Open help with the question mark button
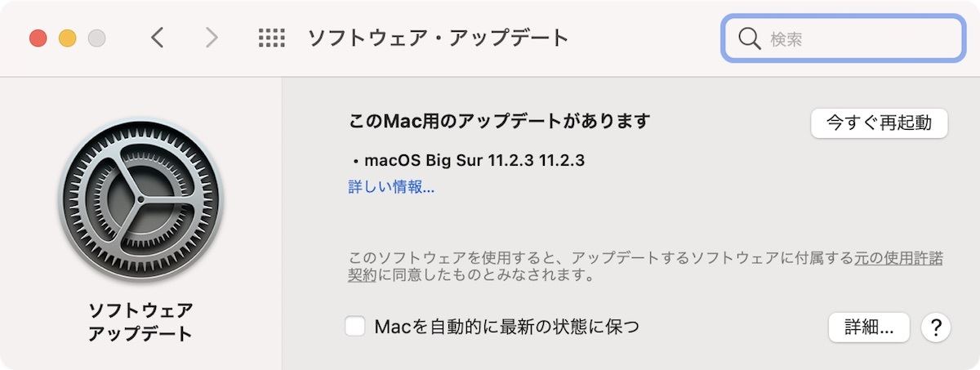980x370 pixels. point(936,328)
